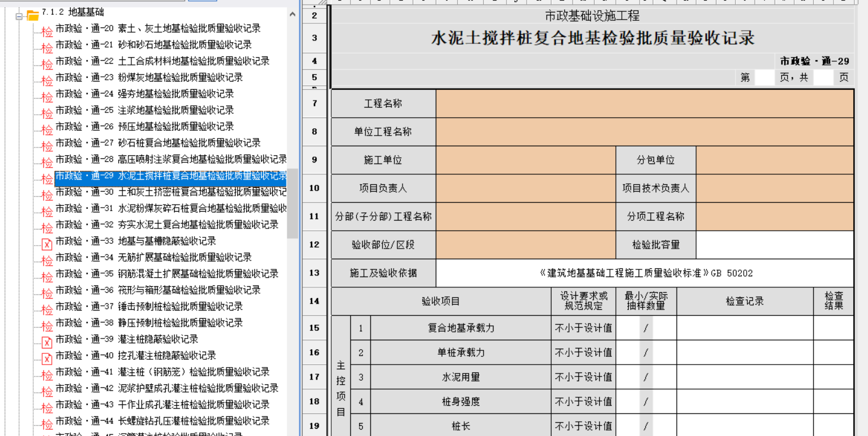Click the 分包单位 value cell
The height and width of the screenshot is (436, 868).
tap(775, 160)
